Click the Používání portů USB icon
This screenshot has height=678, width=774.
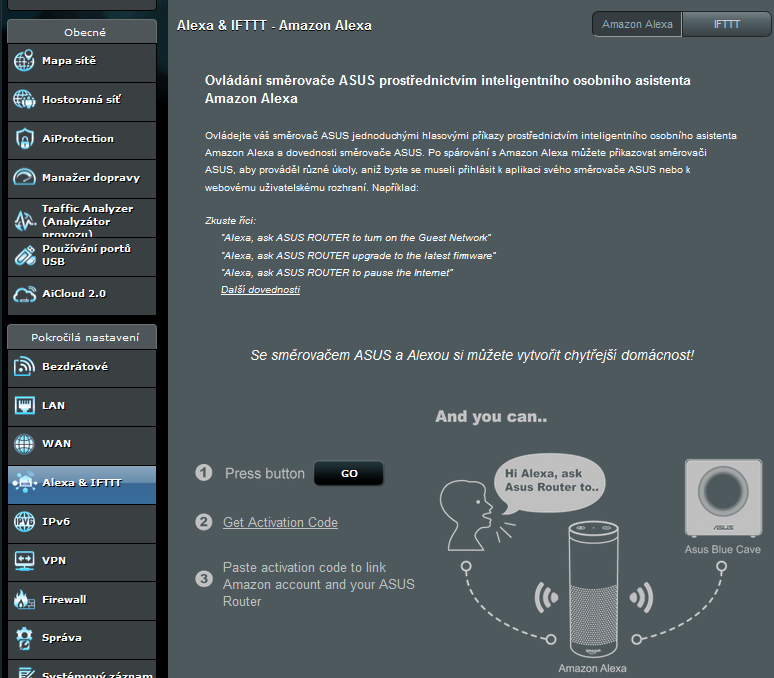(x=24, y=255)
